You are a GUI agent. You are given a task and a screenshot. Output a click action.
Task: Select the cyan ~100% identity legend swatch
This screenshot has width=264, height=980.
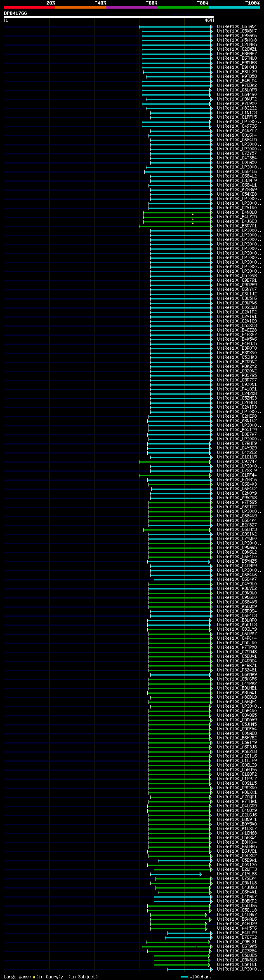coord(234,7)
